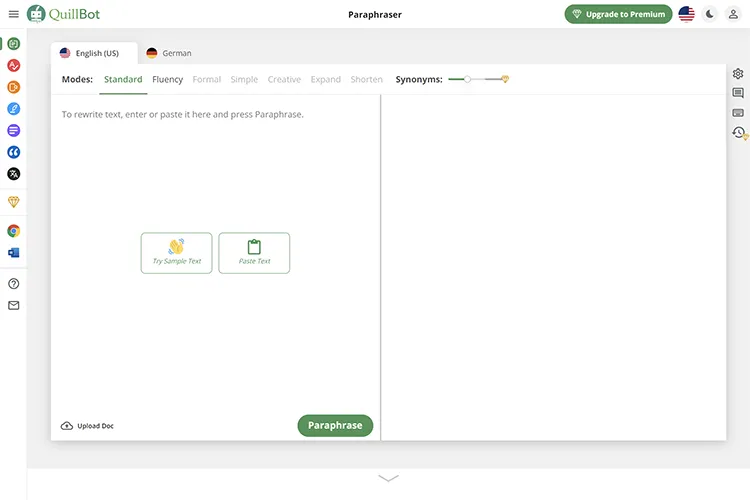Choose the Simple mode
Screen dimensions: 750x500
(x=244, y=79)
